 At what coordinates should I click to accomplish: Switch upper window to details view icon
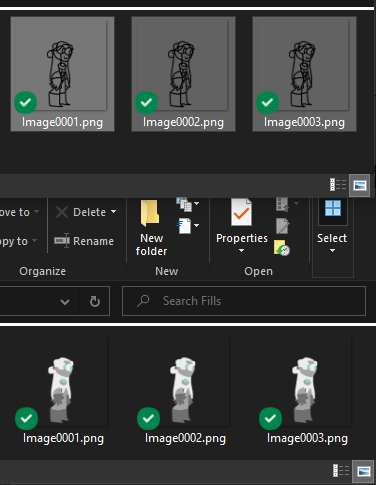tap(338, 185)
